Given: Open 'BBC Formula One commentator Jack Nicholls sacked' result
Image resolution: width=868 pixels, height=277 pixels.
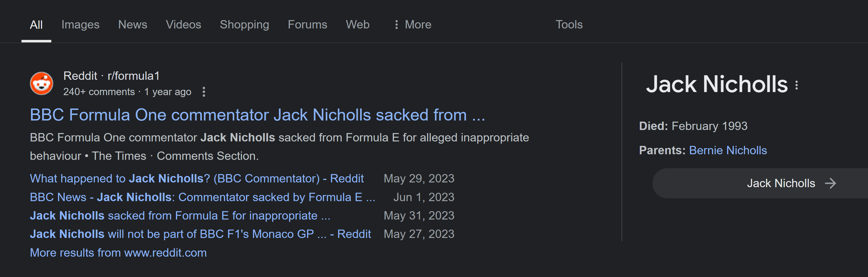Looking at the screenshot, I should [257, 115].
